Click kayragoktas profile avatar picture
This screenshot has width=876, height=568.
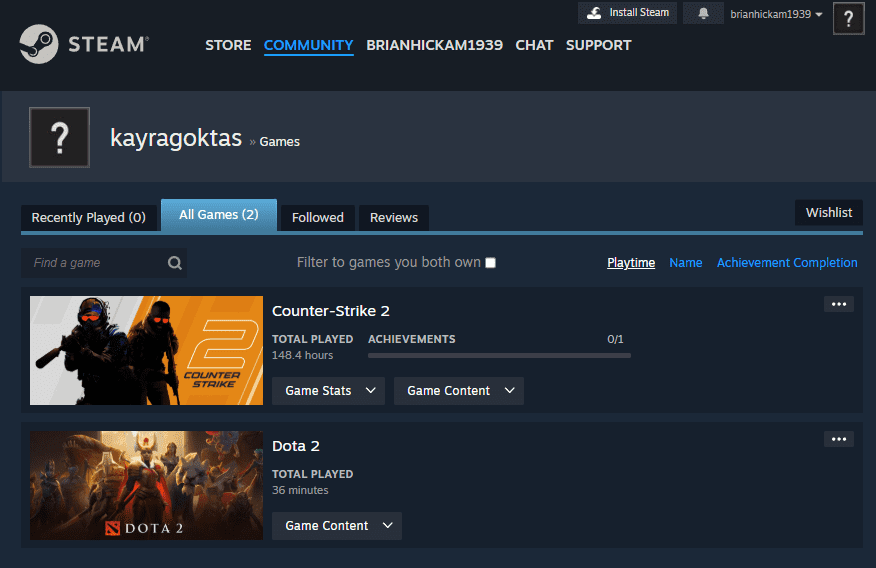pos(60,137)
